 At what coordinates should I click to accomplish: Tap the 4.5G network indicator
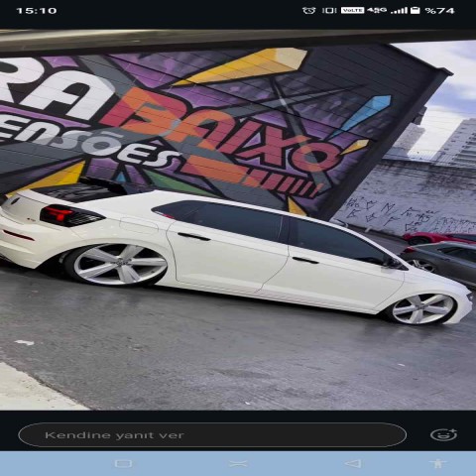[x=377, y=10]
